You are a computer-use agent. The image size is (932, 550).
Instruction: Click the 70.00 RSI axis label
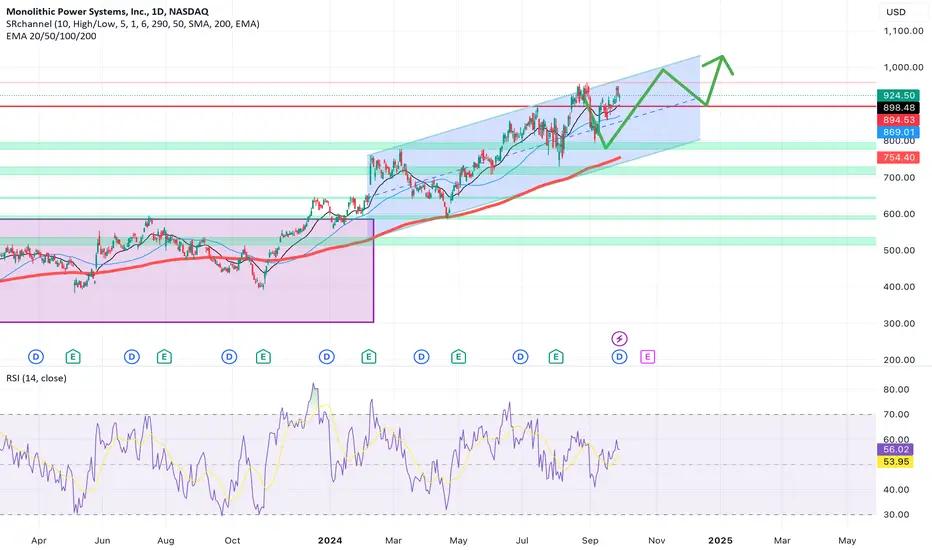896,414
